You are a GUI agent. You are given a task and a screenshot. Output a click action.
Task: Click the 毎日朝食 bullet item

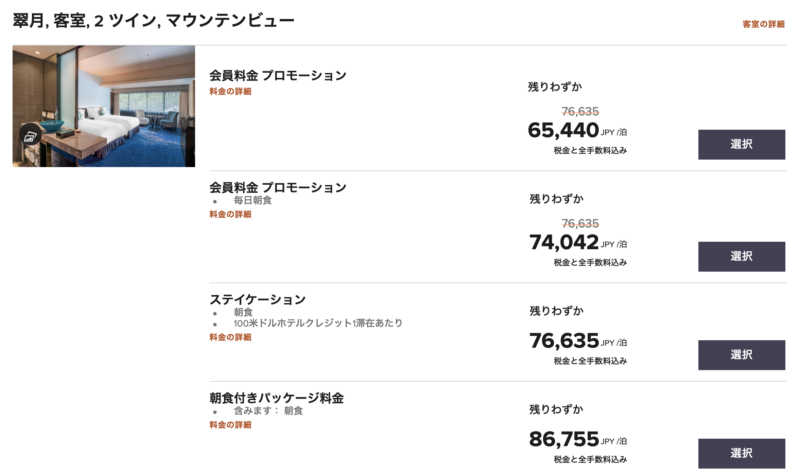253,200
